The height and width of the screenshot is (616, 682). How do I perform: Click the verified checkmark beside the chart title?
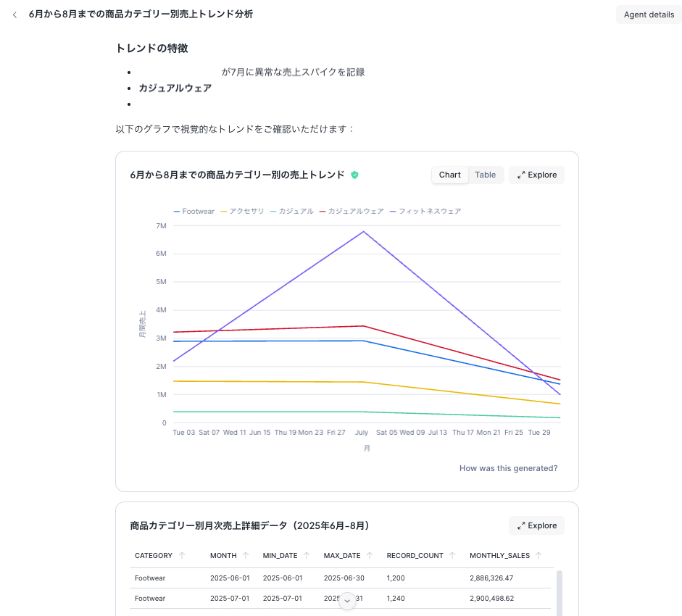click(355, 174)
